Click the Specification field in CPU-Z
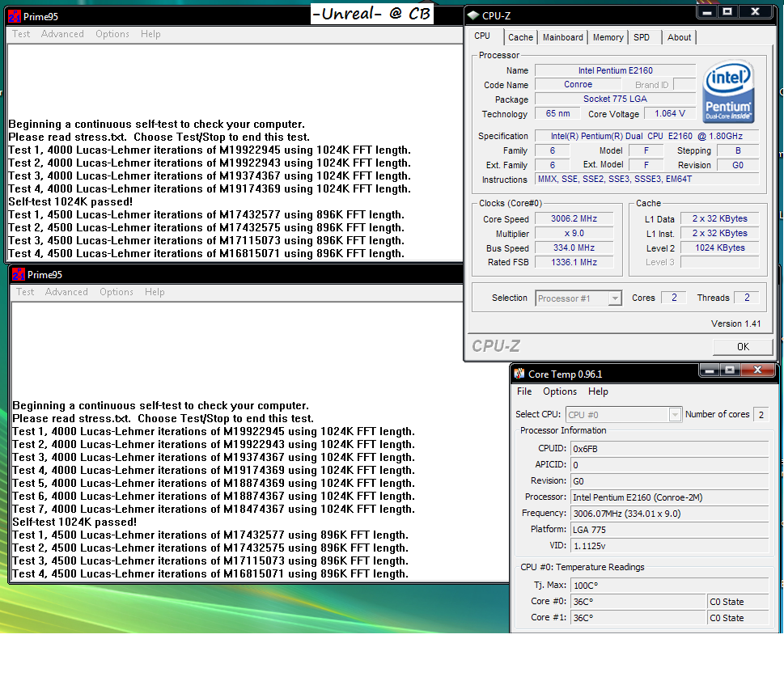Viewport: 784px width, 681px height. [x=647, y=136]
